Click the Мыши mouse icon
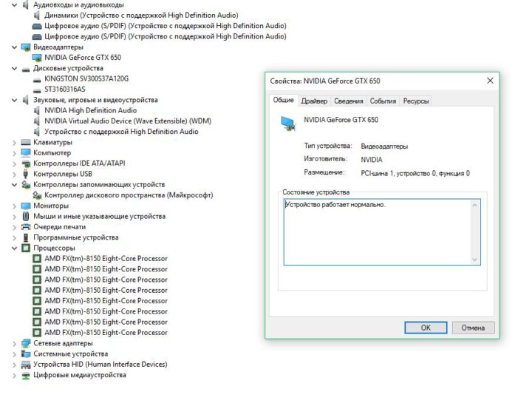This screenshot has width=532, height=409. [x=25, y=217]
